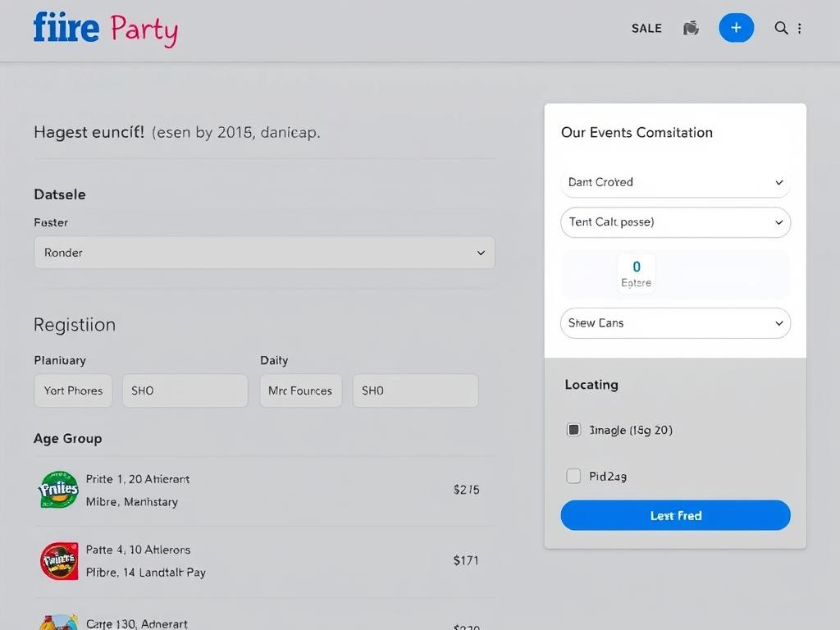Image resolution: width=840 pixels, height=630 pixels.
Task: Click the Yort Phores button
Action: [73, 390]
